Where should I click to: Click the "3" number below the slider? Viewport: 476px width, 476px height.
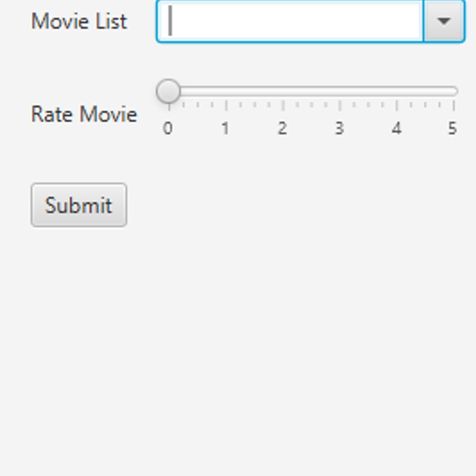(339, 128)
